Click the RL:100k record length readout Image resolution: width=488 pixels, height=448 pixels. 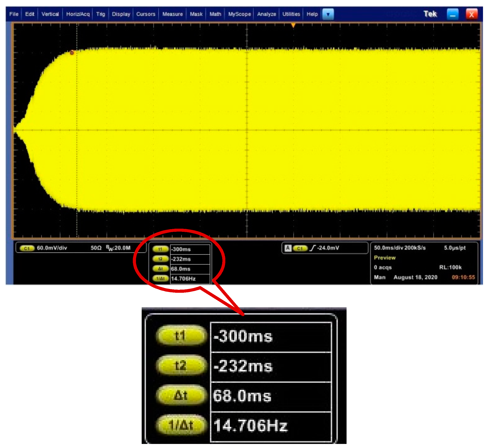450,267
